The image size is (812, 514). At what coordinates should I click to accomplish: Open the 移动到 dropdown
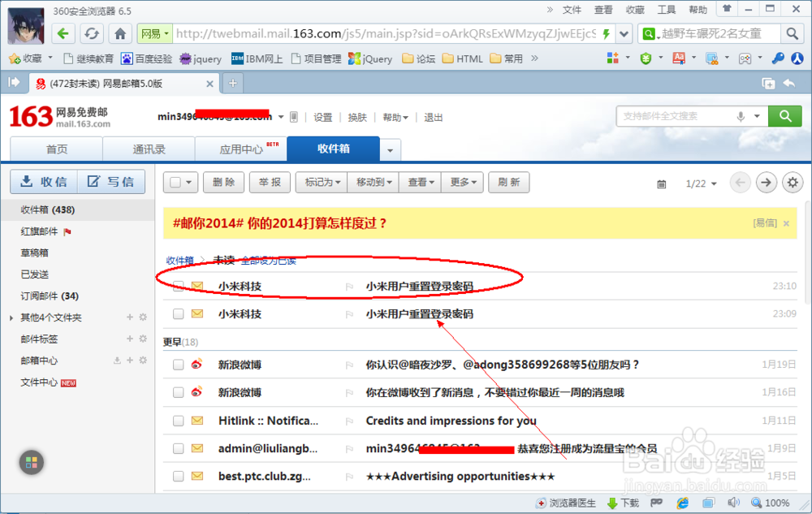point(374,182)
